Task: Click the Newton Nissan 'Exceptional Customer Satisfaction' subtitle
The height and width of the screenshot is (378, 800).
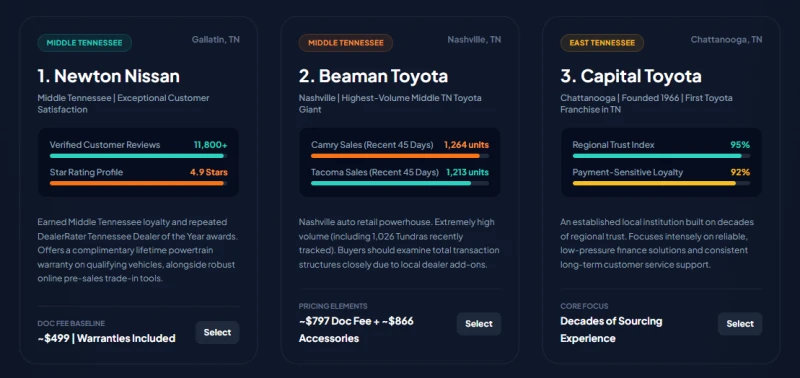Action: (123, 104)
